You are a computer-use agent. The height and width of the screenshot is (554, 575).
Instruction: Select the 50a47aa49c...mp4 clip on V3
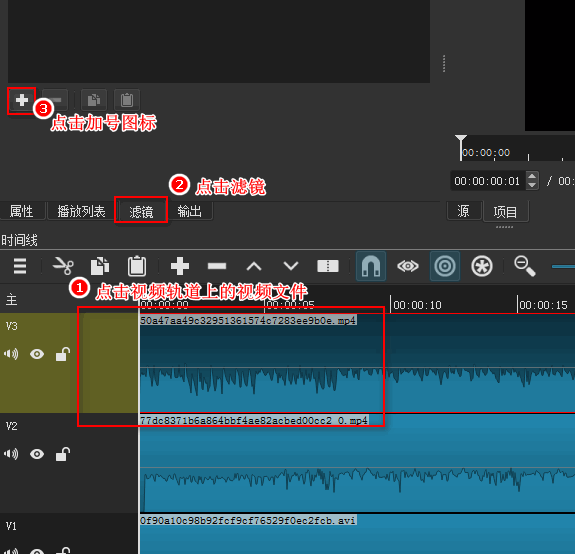tap(358, 363)
